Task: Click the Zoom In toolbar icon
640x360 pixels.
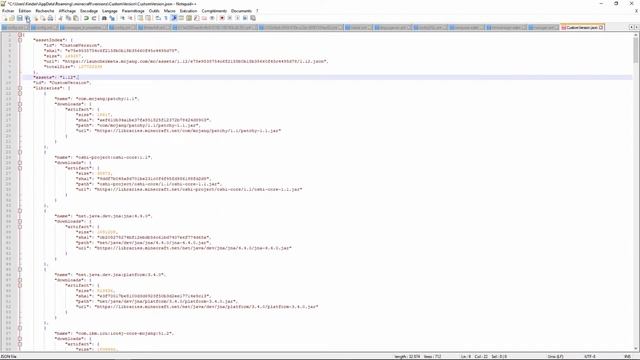Action: pyautogui.click(x=122, y=18)
